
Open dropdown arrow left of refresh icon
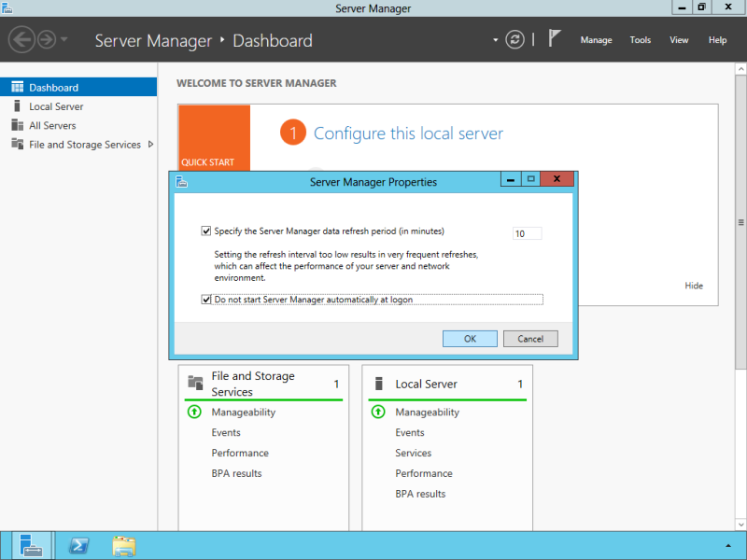(496, 40)
